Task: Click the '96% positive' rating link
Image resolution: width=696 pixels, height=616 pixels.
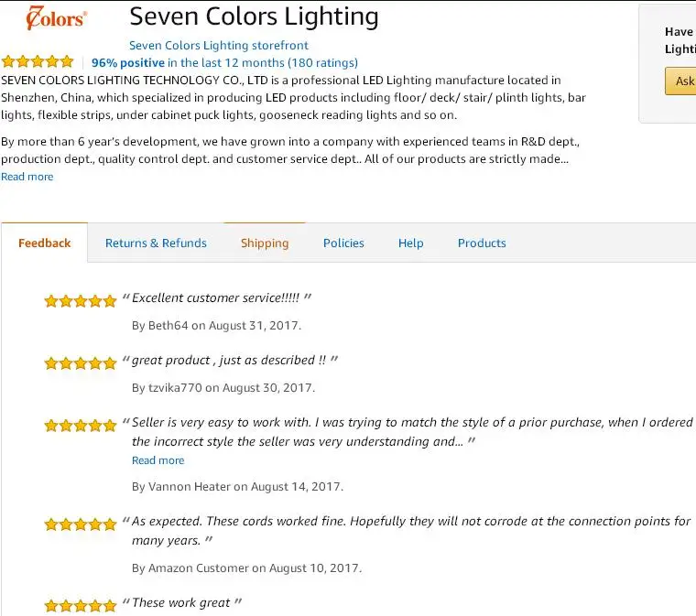Action: point(128,62)
